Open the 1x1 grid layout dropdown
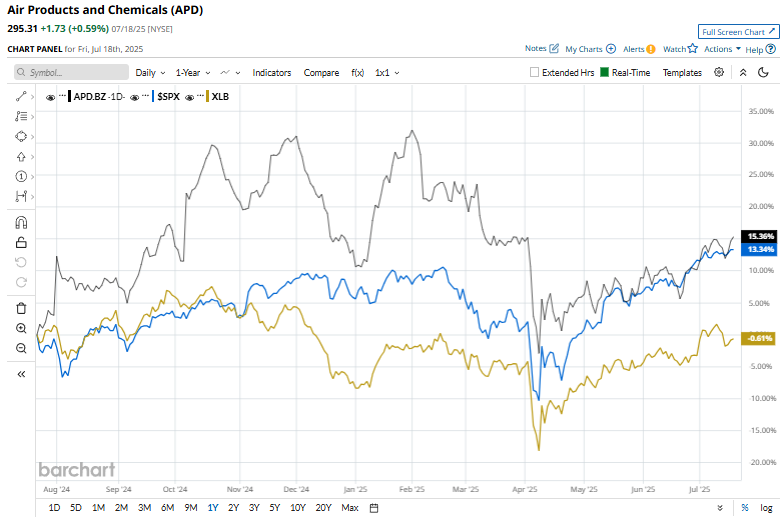The image size is (781, 523). click(x=387, y=73)
